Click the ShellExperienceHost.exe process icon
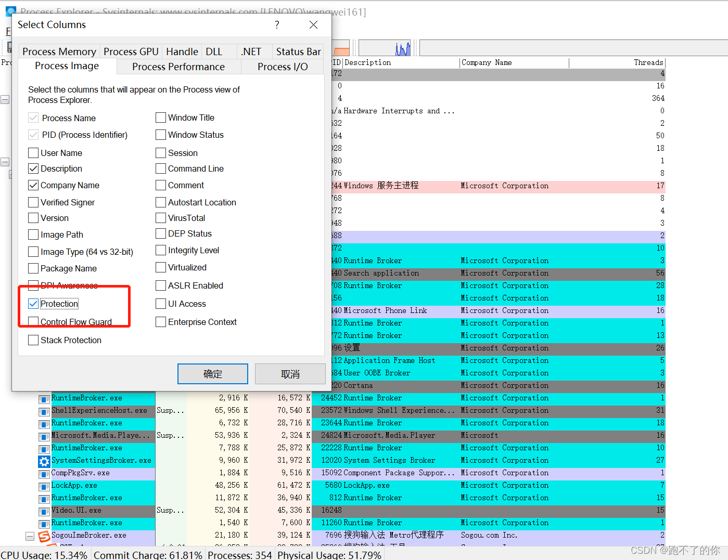728x560 pixels. tap(44, 411)
